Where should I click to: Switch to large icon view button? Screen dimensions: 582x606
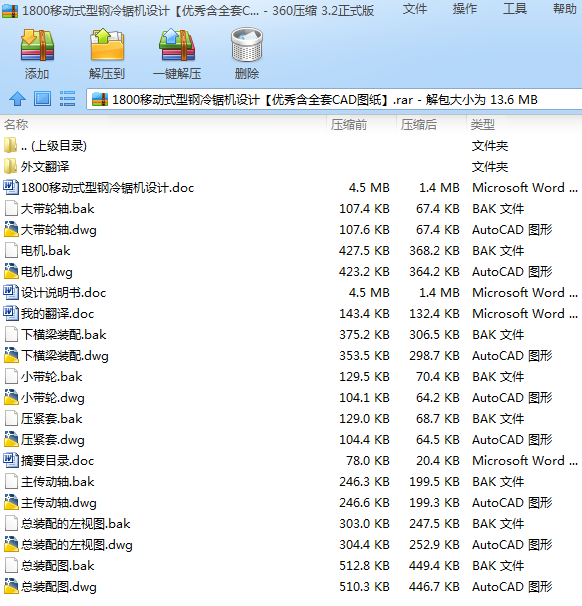(x=42, y=99)
